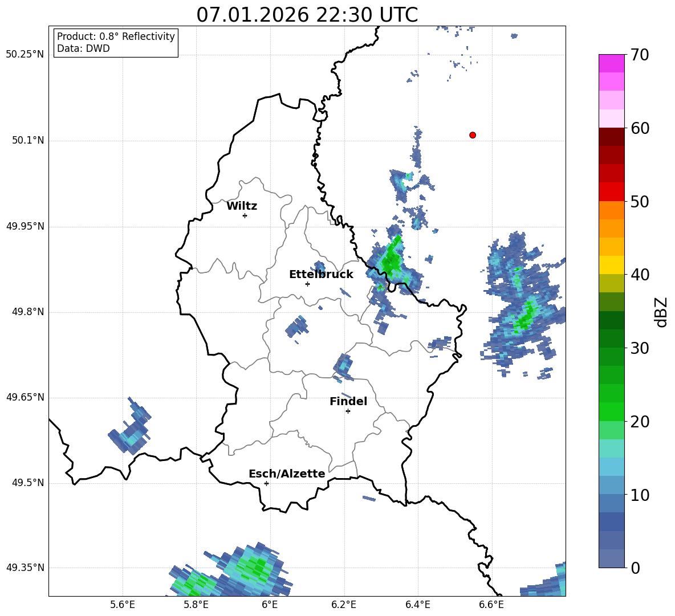Click the 50.1°N latitude tick label
Image resolution: width=675 pixels, height=616 pixels.
point(28,141)
